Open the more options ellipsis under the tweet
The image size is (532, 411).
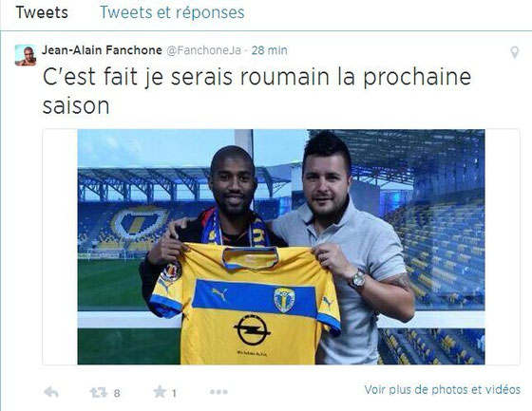tap(218, 392)
